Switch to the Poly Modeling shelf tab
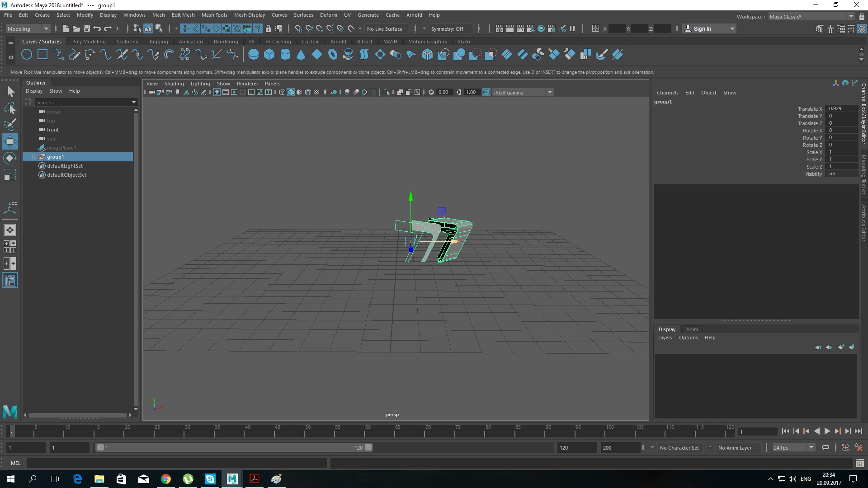The height and width of the screenshot is (488, 868). pos(89,42)
